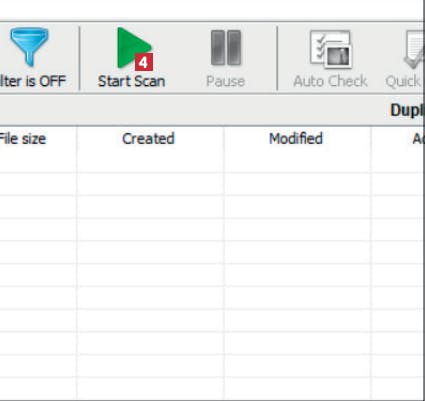Image resolution: width=425 pixels, height=401 pixels.
Task: Toggle the "Filter is OFF" label
Action: (33, 81)
